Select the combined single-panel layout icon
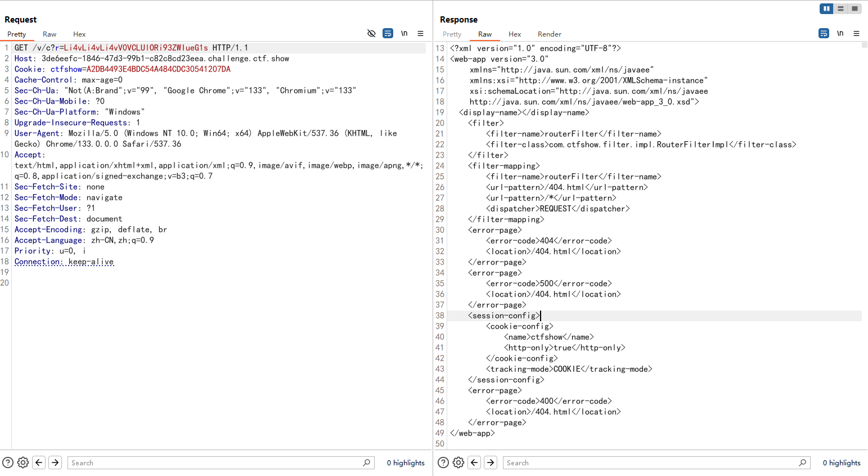868x476 pixels. (x=854, y=8)
